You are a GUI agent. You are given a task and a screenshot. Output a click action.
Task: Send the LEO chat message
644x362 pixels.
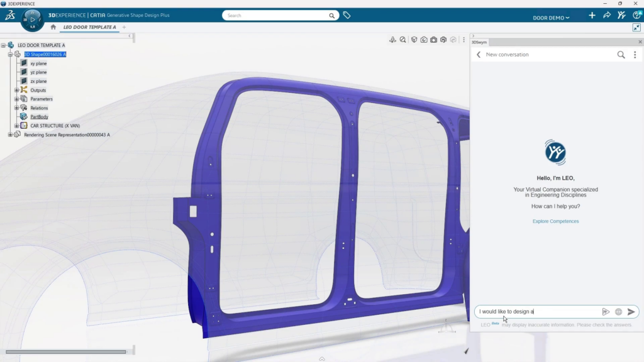pyautogui.click(x=631, y=312)
